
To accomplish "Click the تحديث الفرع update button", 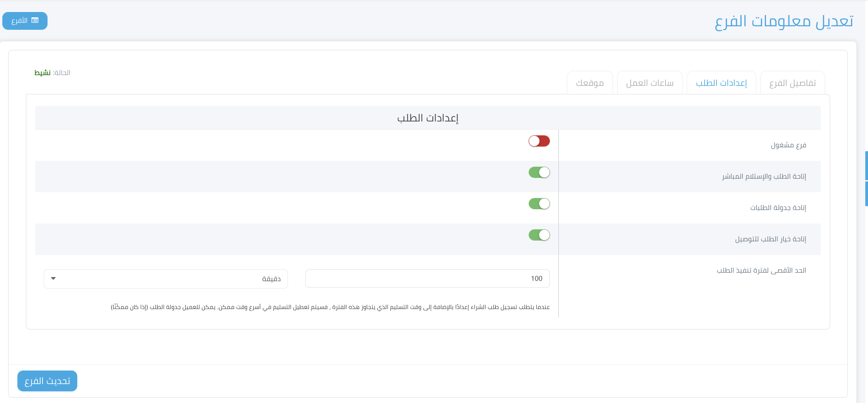I will [47, 381].
